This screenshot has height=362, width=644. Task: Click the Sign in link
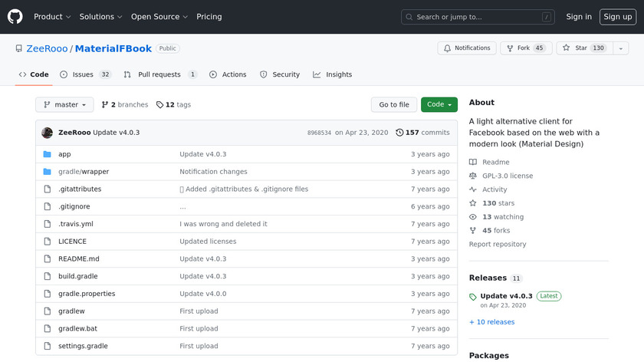tap(579, 17)
